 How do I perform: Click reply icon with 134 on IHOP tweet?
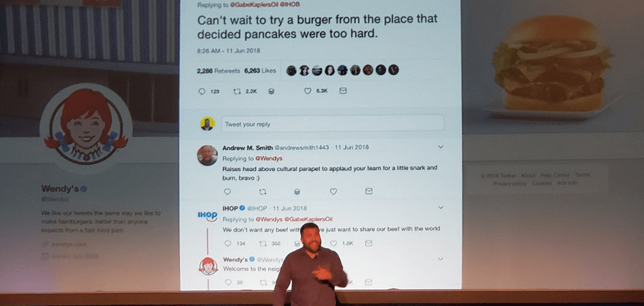click(x=228, y=243)
